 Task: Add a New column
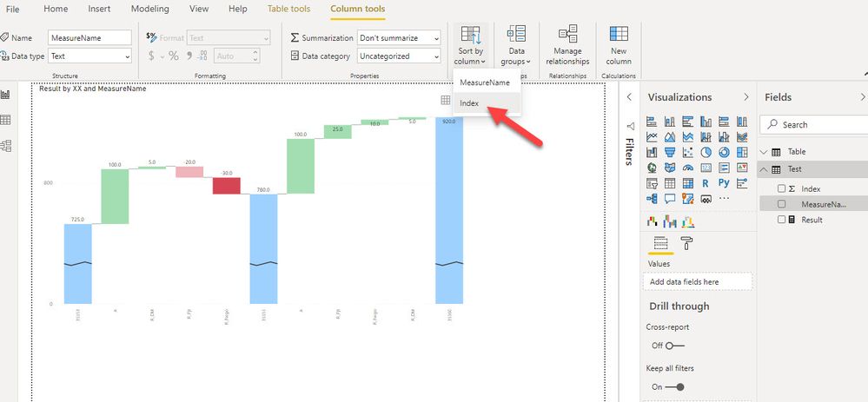619,46
